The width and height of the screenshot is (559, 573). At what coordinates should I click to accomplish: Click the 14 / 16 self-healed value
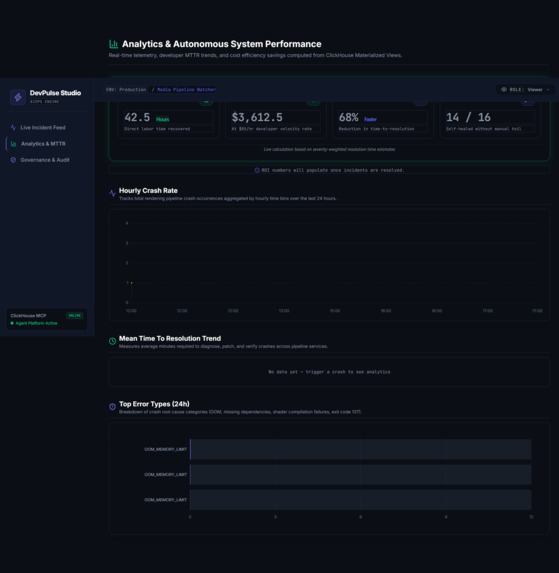(x=468, y=118)
